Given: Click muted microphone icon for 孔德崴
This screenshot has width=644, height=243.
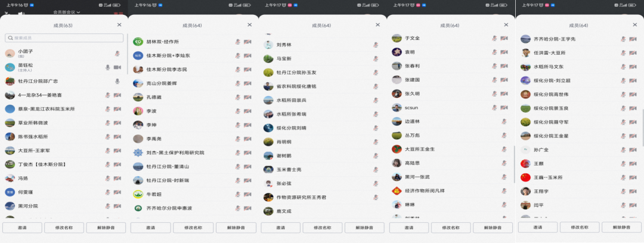Looking at the screenshot, I should coord(238,97).
